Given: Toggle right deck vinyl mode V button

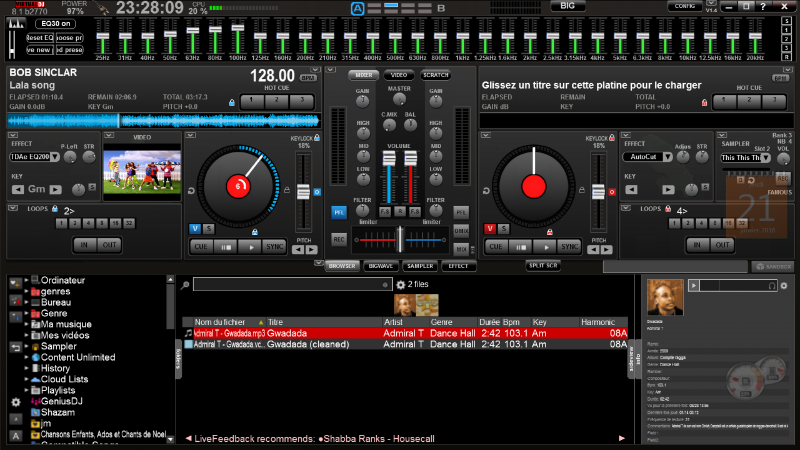Looking at the screenshot, I should (x=490, y=229).
